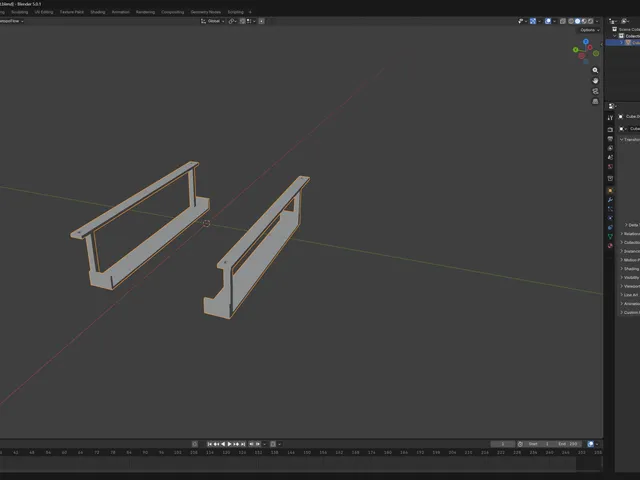Open the Compositing workspace tab
Image resolution: width=640 pixels, height=480 pixels.
[x=173, y=12]
